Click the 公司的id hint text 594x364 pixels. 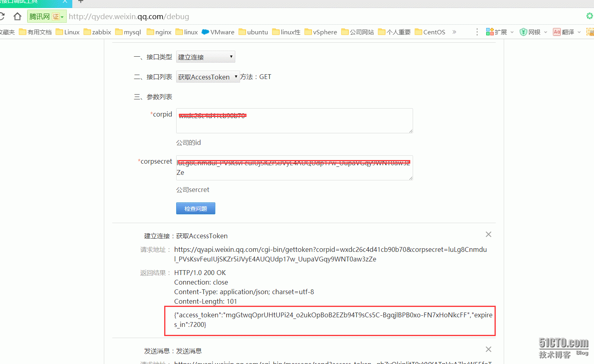[189, 142]
